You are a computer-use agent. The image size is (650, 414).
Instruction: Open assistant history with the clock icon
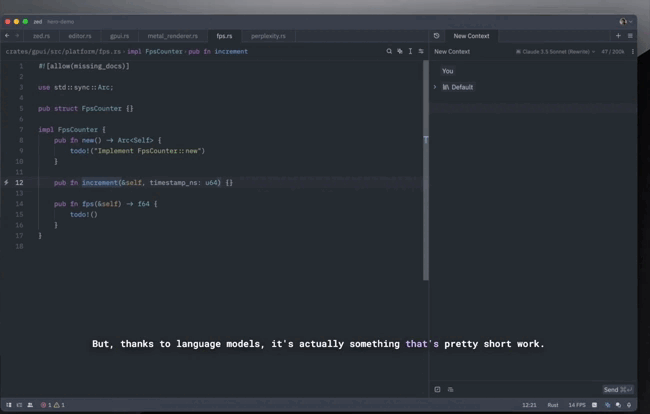(x=437, y=35)
